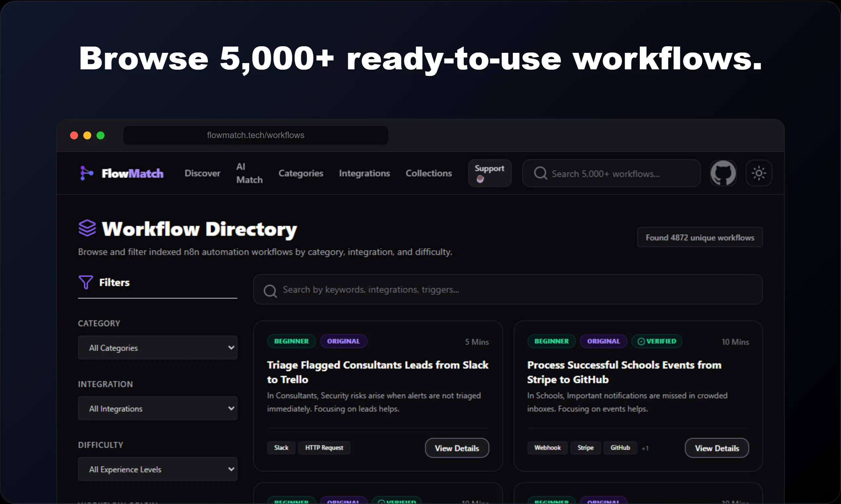Click the Search 5,000+ workflows field
Viewport: 841px width, 504px height.
(611, 173)
